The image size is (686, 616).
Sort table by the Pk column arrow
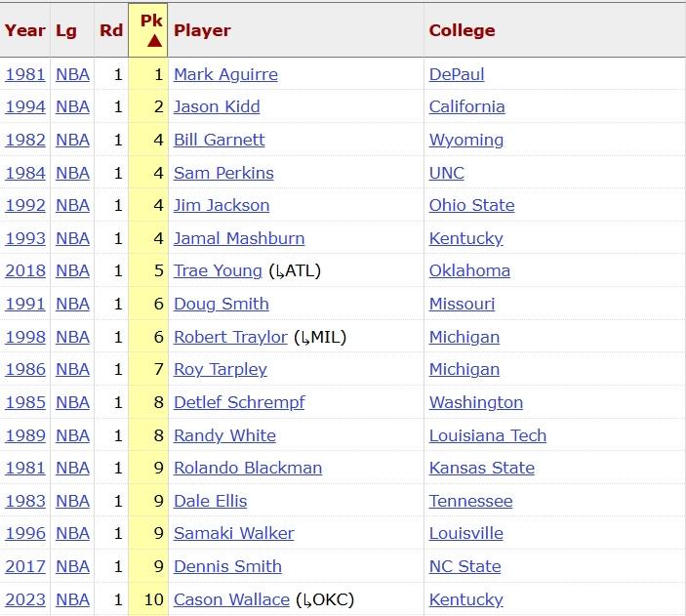pyautogui.click(x=153, y=40)
